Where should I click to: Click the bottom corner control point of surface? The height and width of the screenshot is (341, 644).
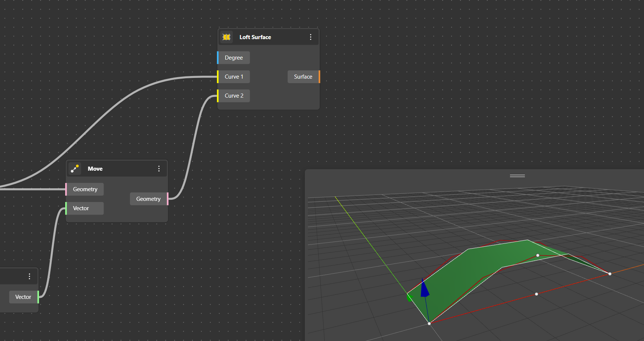tap(429, 323)
